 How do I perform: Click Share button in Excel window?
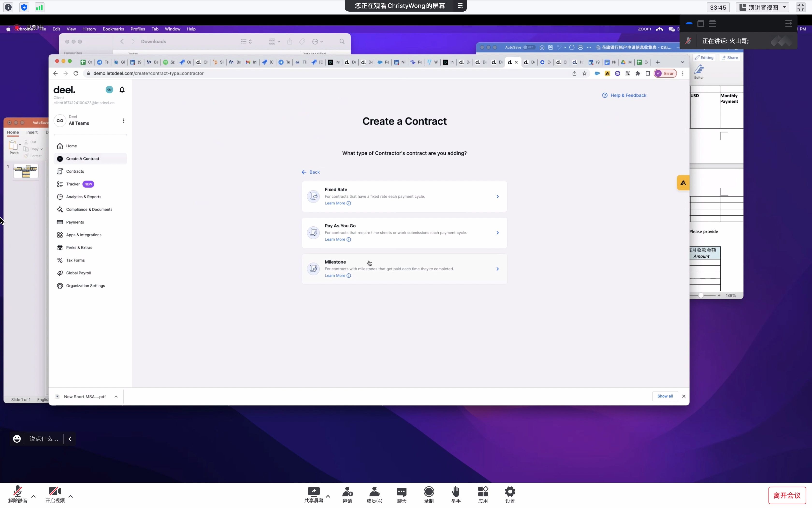pyautogui.click(x=730, y=58)
